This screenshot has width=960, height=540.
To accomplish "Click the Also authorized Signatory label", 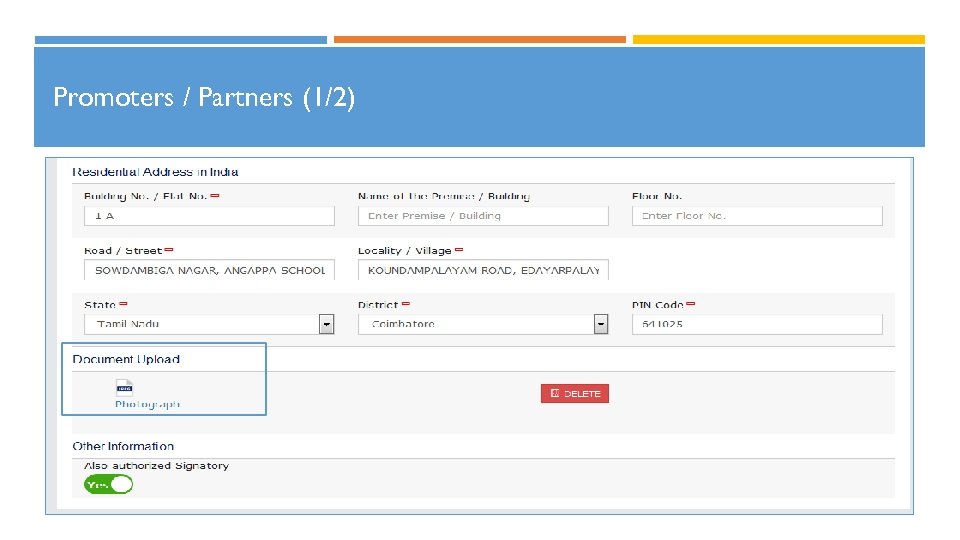I will pyautogui.click(x=156, y=465).
